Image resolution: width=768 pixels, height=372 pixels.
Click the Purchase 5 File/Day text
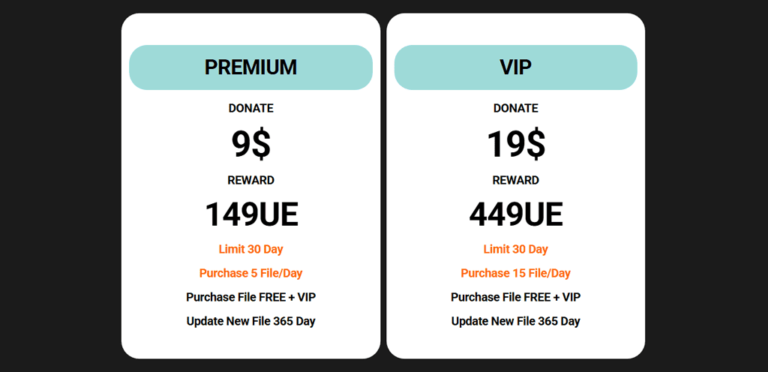tap(251, 273)
